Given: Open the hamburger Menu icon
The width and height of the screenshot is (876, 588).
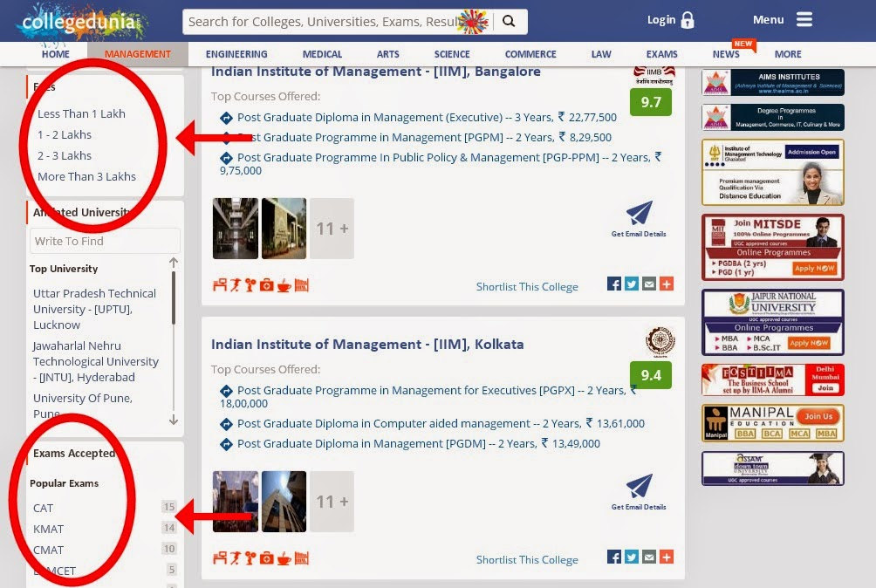Looking at the screenshot, I should pyautogui.click(x=804, y=19).
